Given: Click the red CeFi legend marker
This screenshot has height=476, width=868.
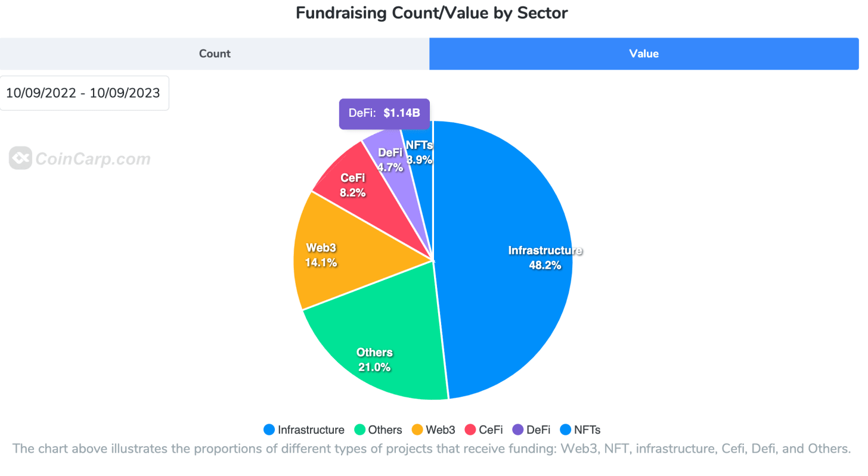Looking at the screenshot, I should pos(470,430).
